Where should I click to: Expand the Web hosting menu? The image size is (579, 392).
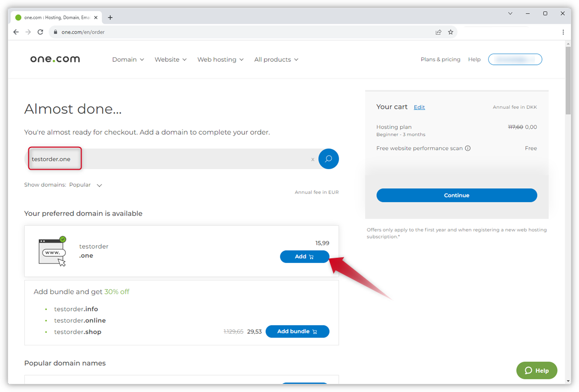[220, 59]
